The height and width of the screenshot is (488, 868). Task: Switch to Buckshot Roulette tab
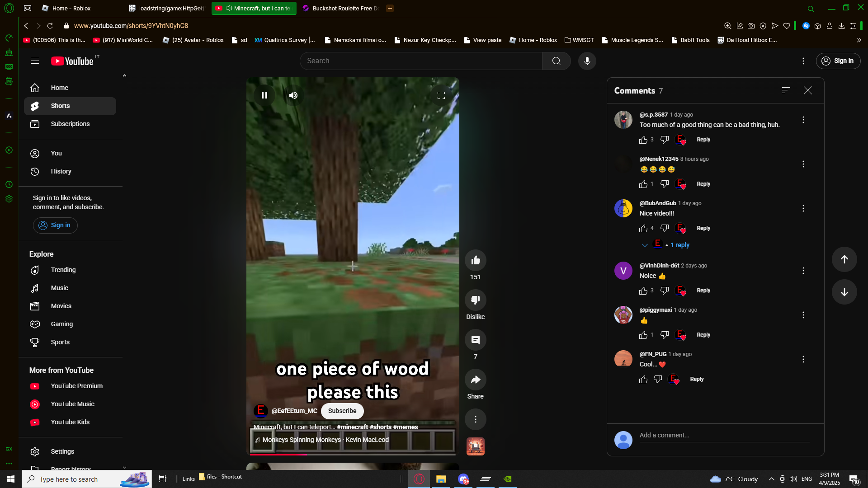pos(341,8)
